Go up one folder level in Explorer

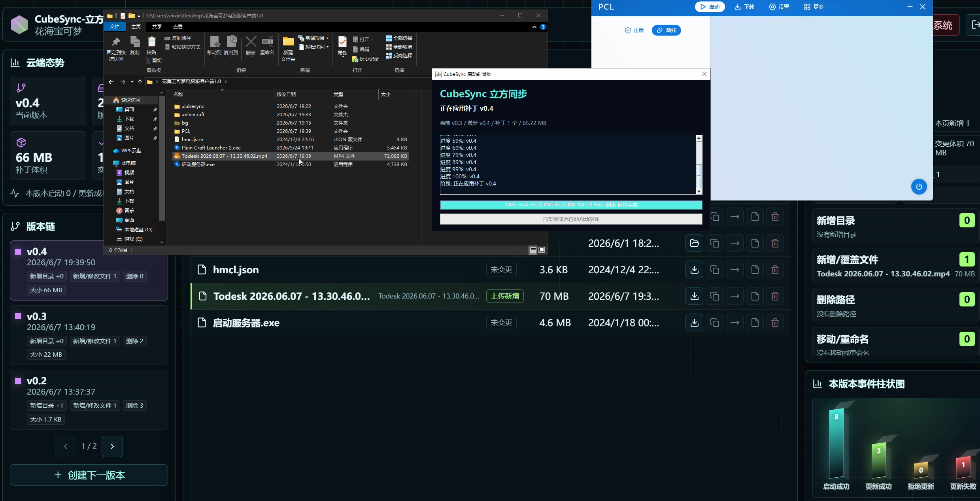tap(140, 82)
